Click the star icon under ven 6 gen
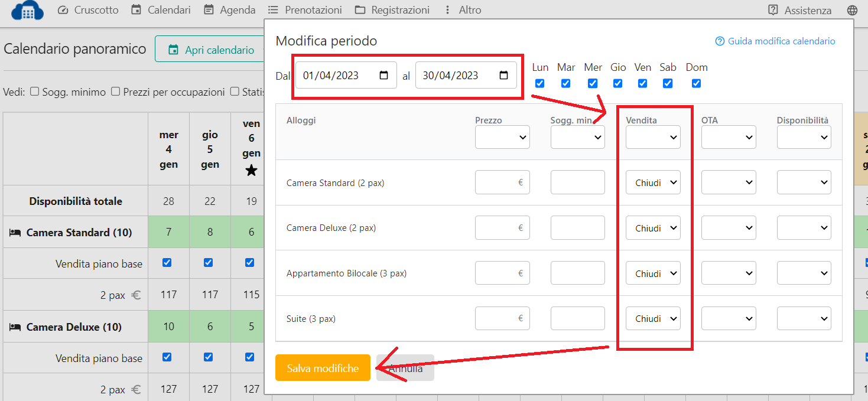The image size is (868, 401). click(x=251, y=171)
